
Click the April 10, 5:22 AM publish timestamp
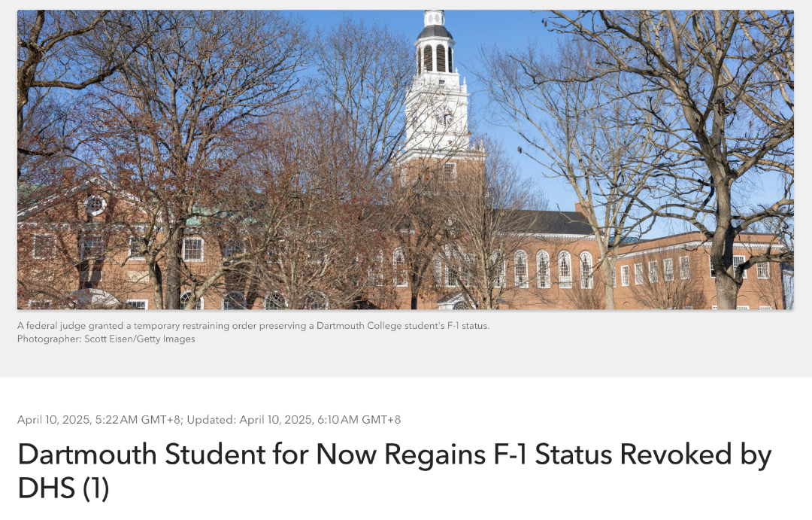pyautogui.click(x=99, y=419)
